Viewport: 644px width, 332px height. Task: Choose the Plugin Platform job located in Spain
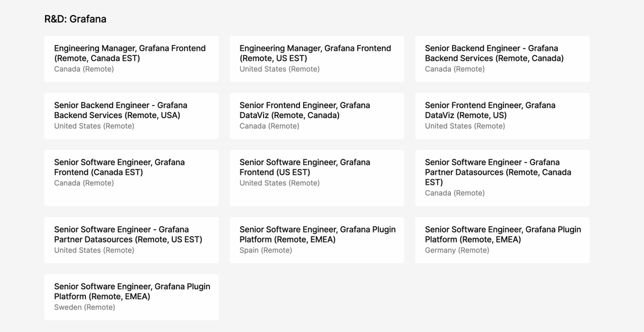click(x=317, y=240)
